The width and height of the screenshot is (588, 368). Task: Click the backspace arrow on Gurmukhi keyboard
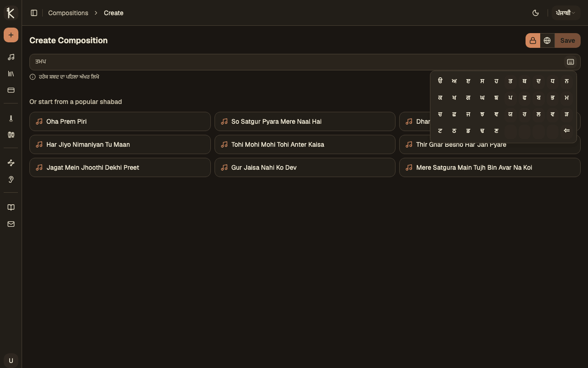point(566,131)
